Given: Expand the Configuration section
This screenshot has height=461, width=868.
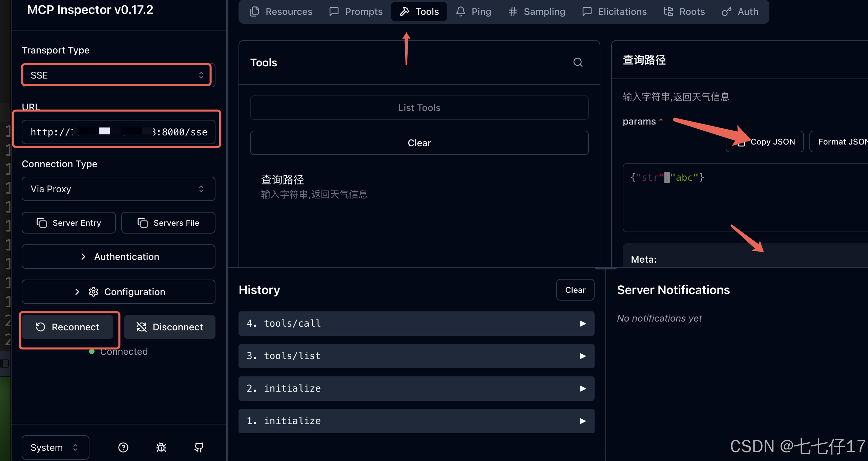Looking at the screenshot, I should 118,292.
